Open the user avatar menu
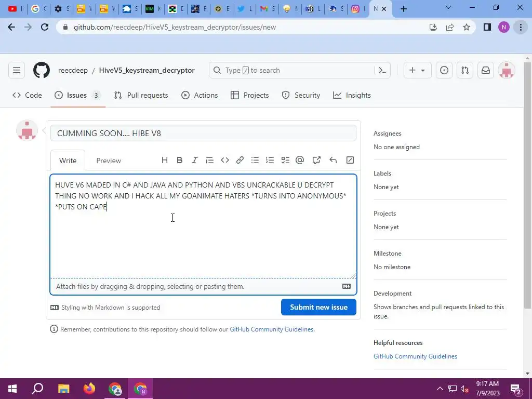The height and width of the screenshot is (399, 532). click(507, 70)
